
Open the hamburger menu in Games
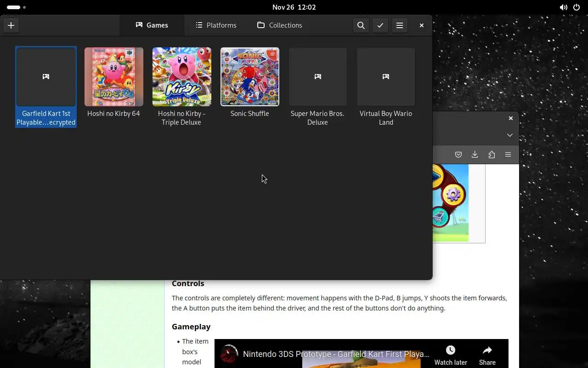point(400,25)
